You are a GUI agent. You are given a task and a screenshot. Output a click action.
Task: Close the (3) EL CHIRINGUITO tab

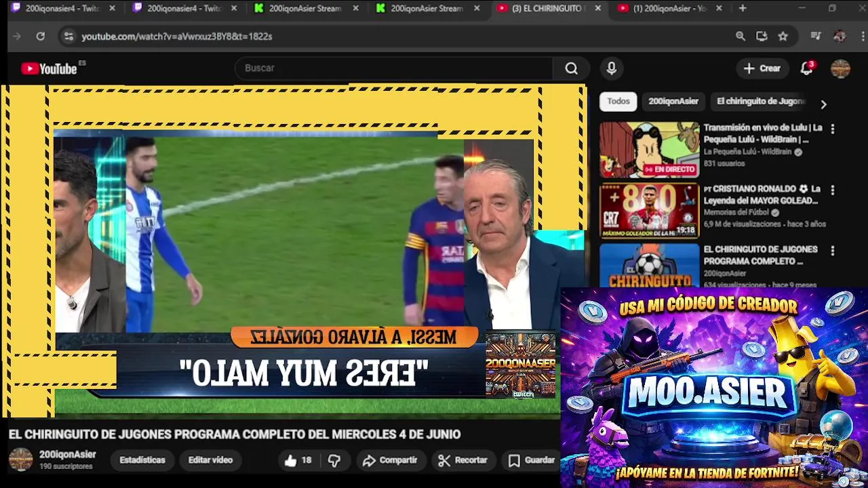(597, 8)
